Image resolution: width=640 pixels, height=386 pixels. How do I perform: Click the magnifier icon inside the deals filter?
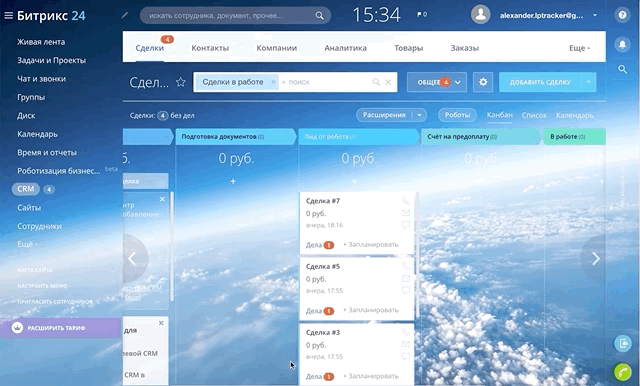tap(376, 82)
